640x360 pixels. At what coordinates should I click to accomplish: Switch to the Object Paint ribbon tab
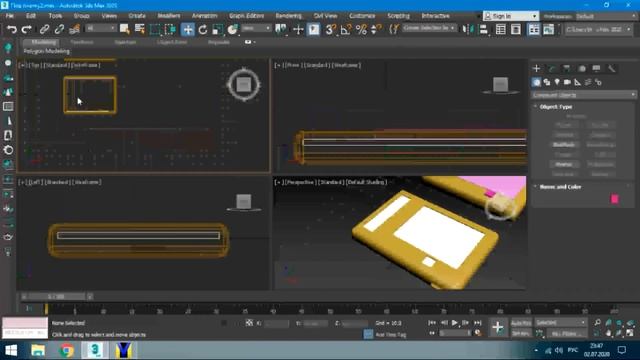tap(172, 42)
